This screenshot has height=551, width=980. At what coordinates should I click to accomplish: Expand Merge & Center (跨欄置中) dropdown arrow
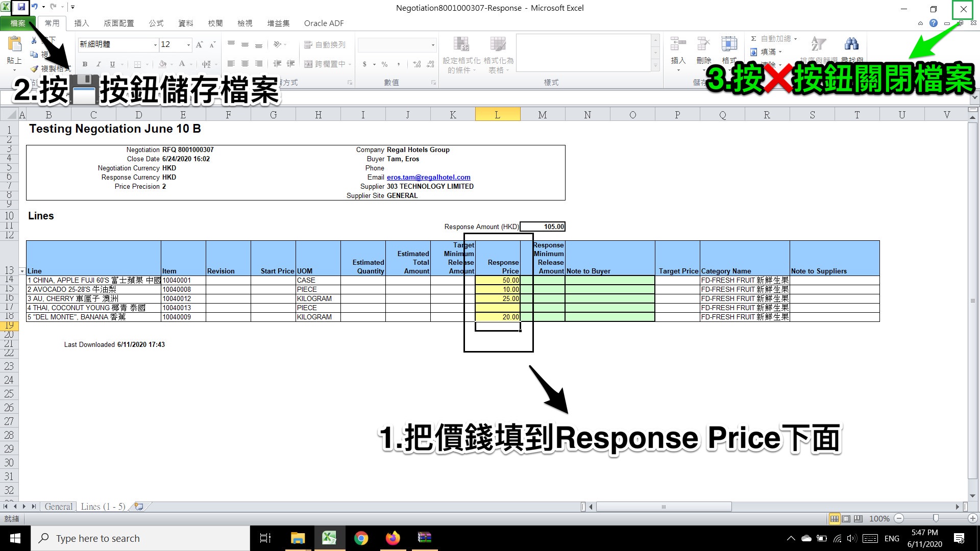click(x=349, y=64)
